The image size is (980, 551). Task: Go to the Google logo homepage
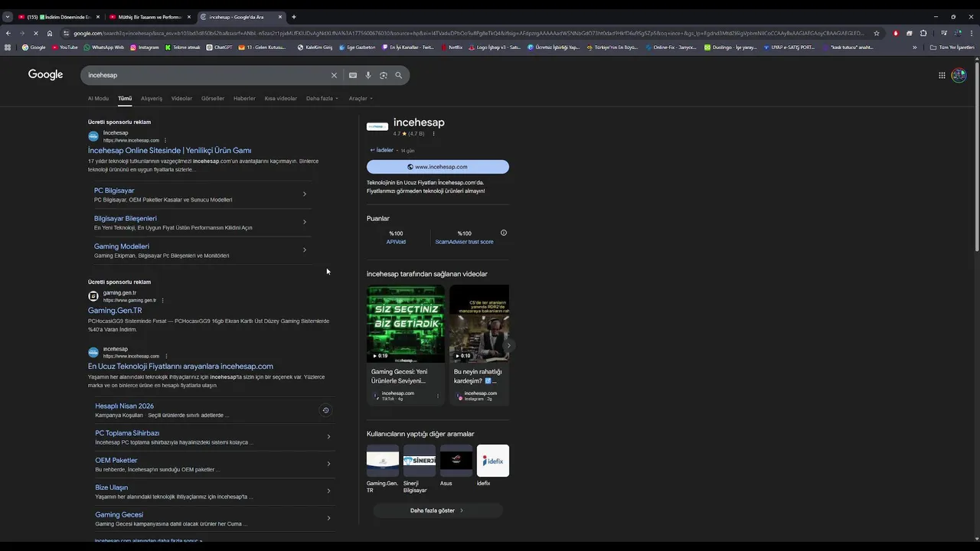(45, 74)
